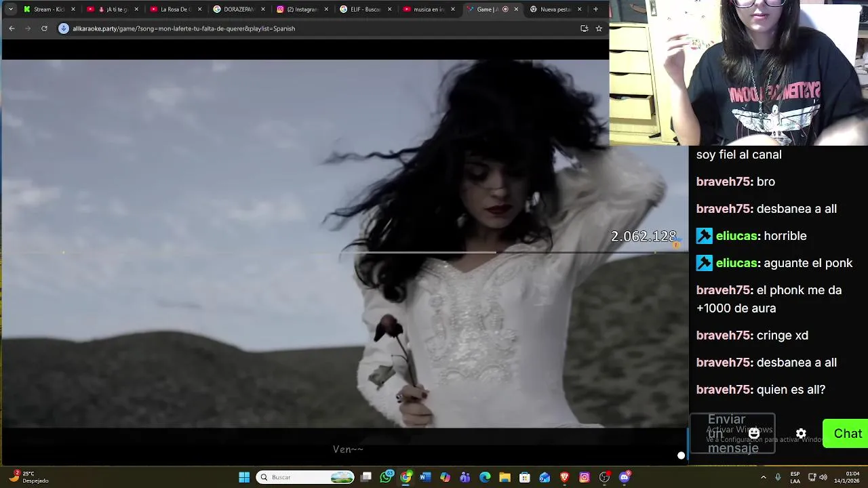Viewport: 868px width, 488px height.
Task: Open volume control speaker icon
Action: pyautogui.click(x=823, y=477)
